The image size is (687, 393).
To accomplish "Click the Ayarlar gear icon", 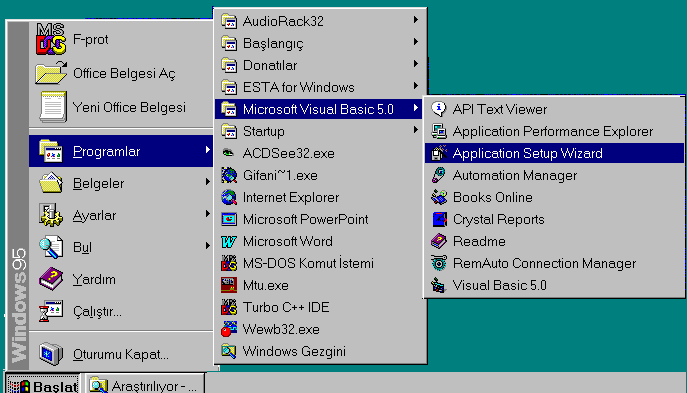I will 51,215.
